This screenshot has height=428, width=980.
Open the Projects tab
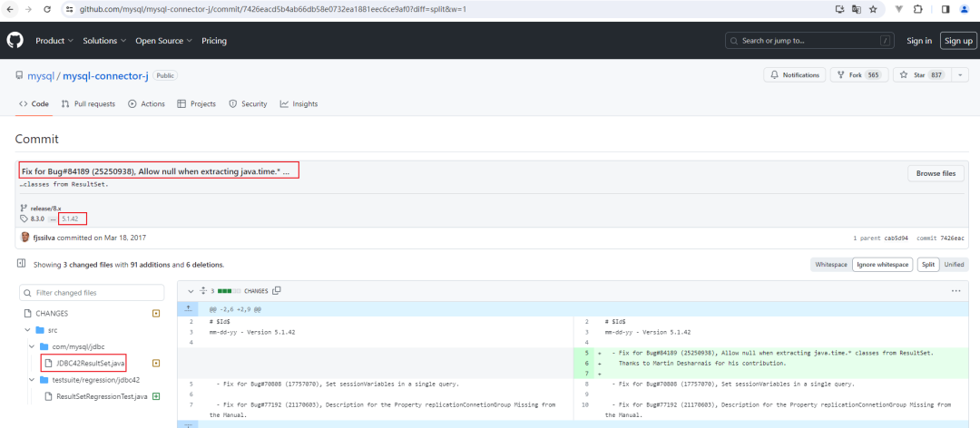tap(196, 103)
